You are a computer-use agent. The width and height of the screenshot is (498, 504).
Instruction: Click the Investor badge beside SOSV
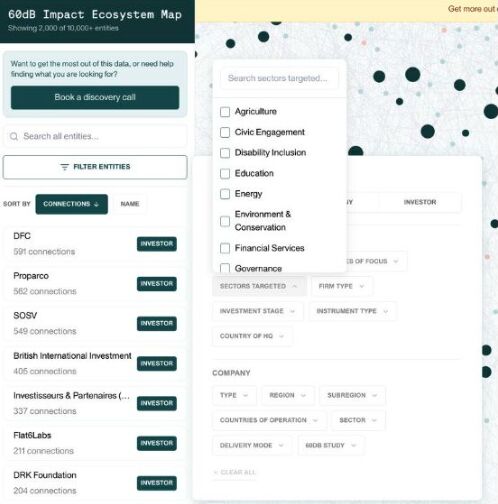point(157,324)
